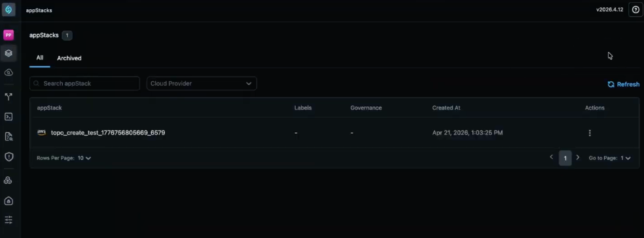Open the PP profile avatar
The width and height of the screenshot is (644, 238).
[9, 35]
